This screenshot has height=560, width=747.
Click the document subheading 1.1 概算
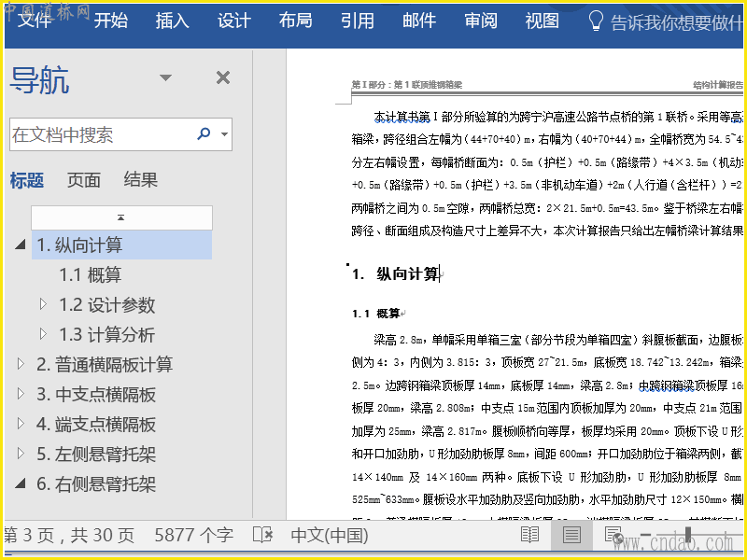[x=376, y=314]
